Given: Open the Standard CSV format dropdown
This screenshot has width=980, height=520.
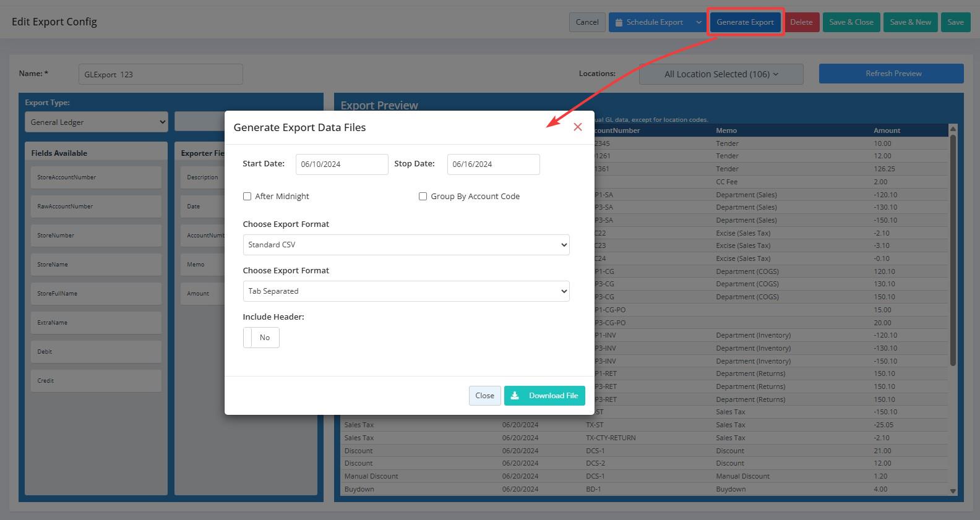Looking at the screenshot, I should (x=406, y=245).
